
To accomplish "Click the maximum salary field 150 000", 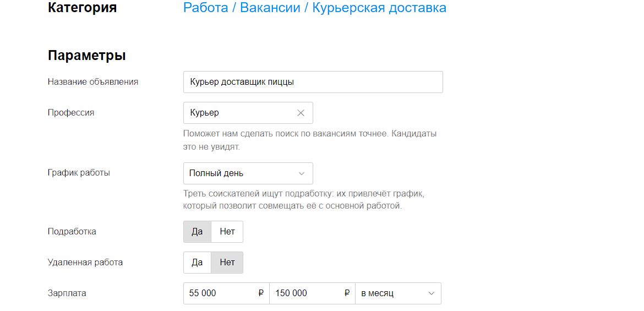I will point(305,293).
